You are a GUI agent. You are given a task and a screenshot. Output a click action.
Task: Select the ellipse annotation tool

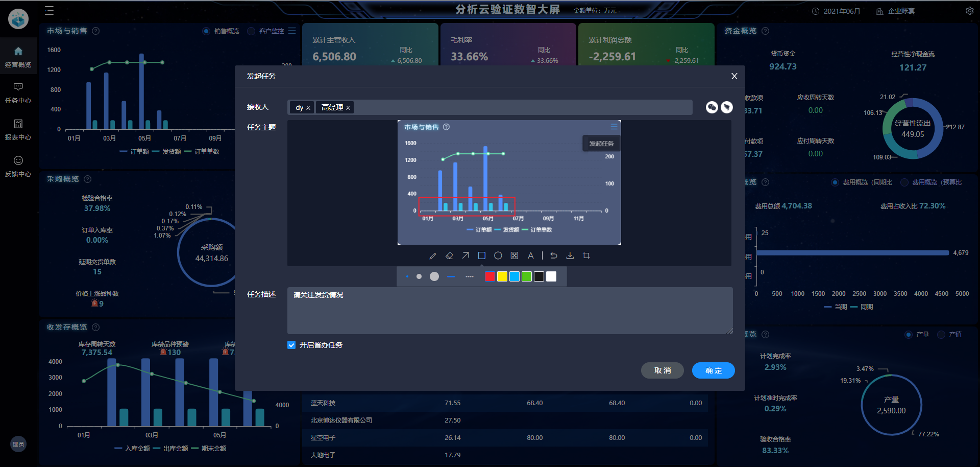coord(498,255)
